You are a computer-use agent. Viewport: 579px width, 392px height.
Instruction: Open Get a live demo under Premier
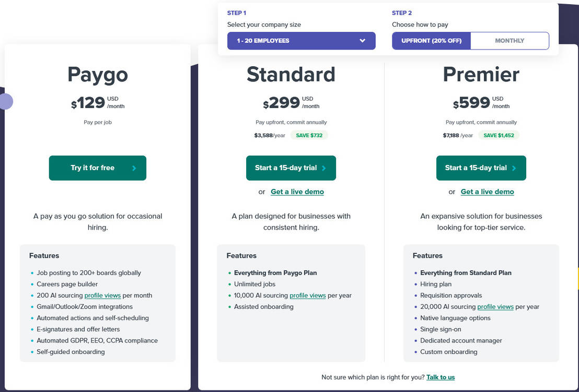pos(488,192)
